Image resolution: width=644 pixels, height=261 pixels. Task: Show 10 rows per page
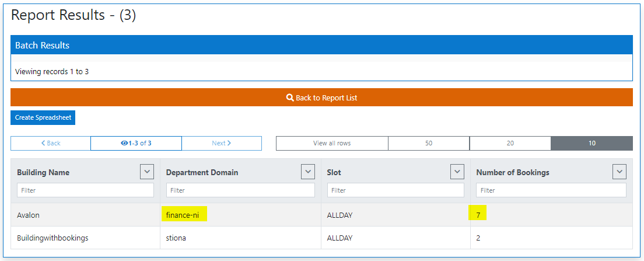(591, 143)
